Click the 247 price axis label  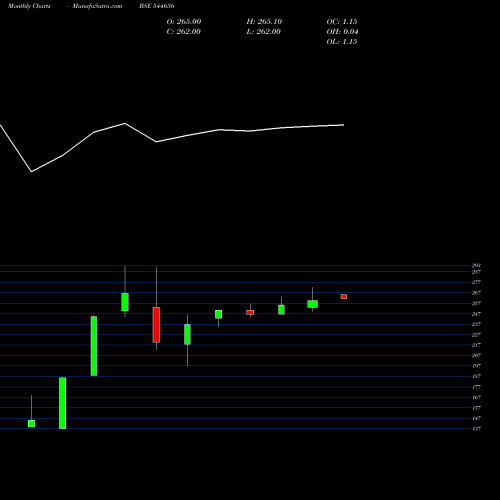pyautogui.click(x=476, y=314)
